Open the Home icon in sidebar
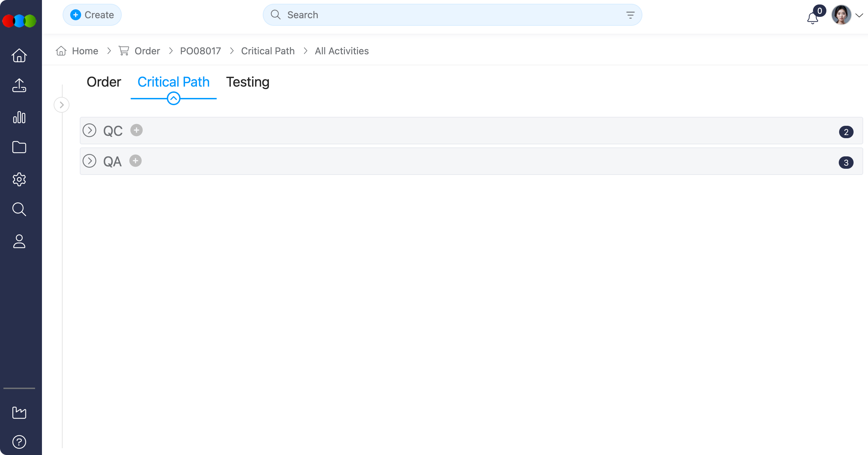This screenshot has width=868, height=455. tap(19, 55)
